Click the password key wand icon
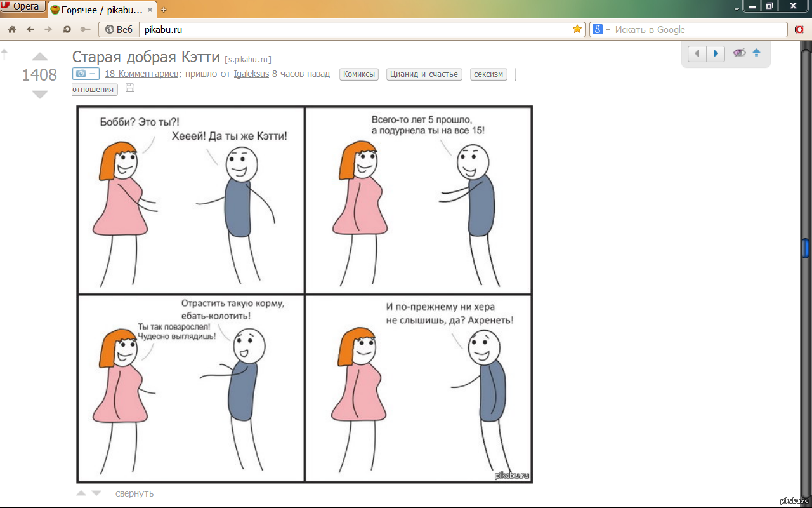 85,29
